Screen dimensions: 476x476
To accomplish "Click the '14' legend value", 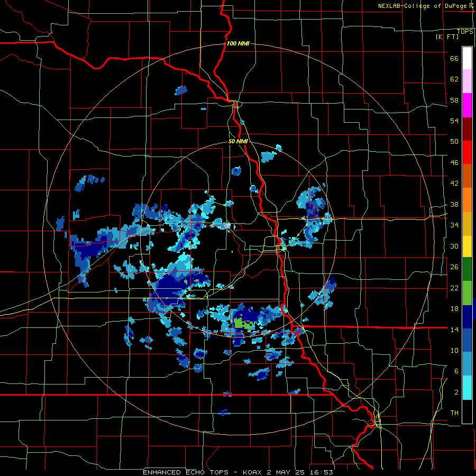I will click(454, 329).
